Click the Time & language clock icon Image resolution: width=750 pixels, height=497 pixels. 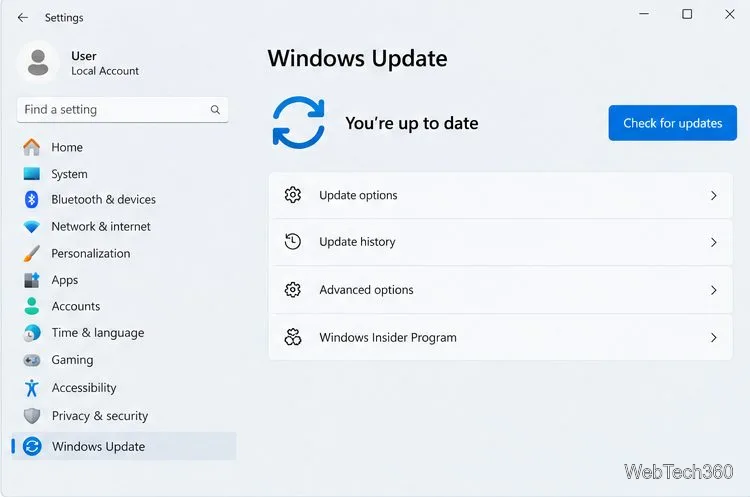tap(32, 333)
